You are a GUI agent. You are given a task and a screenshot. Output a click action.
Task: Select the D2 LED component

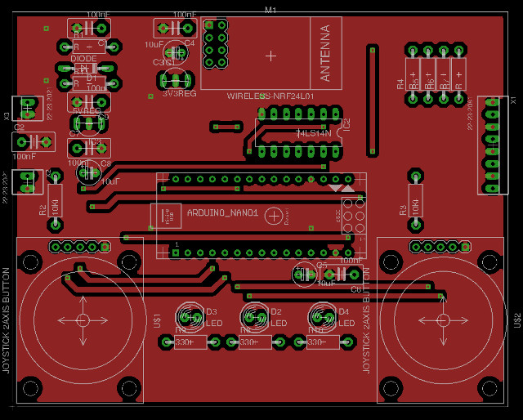click(255, 316)
